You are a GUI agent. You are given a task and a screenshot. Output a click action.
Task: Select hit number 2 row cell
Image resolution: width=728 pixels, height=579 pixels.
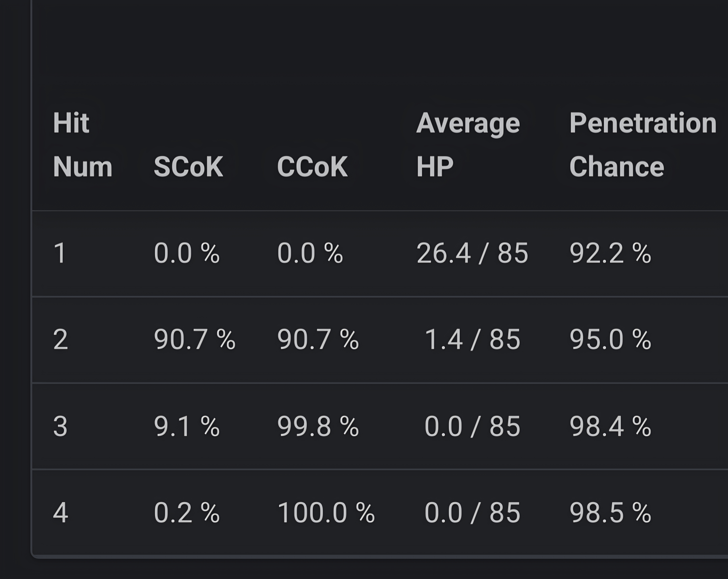coord(60,339)
